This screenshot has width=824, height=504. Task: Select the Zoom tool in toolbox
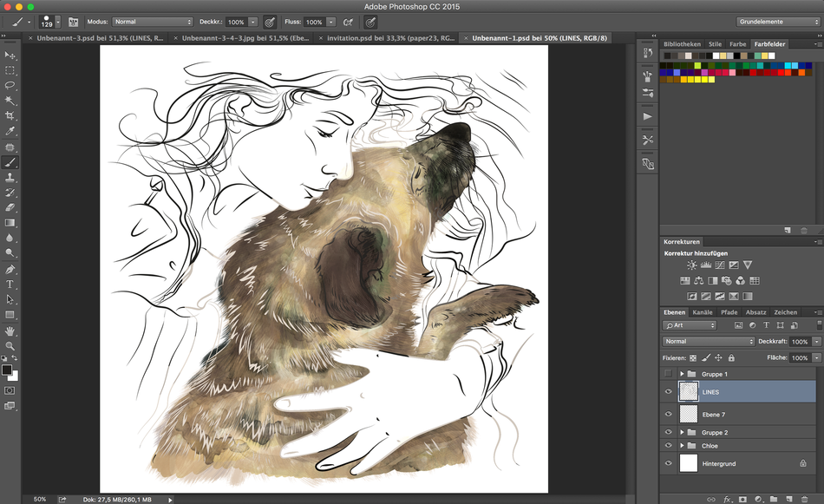[x=10, y=346]
